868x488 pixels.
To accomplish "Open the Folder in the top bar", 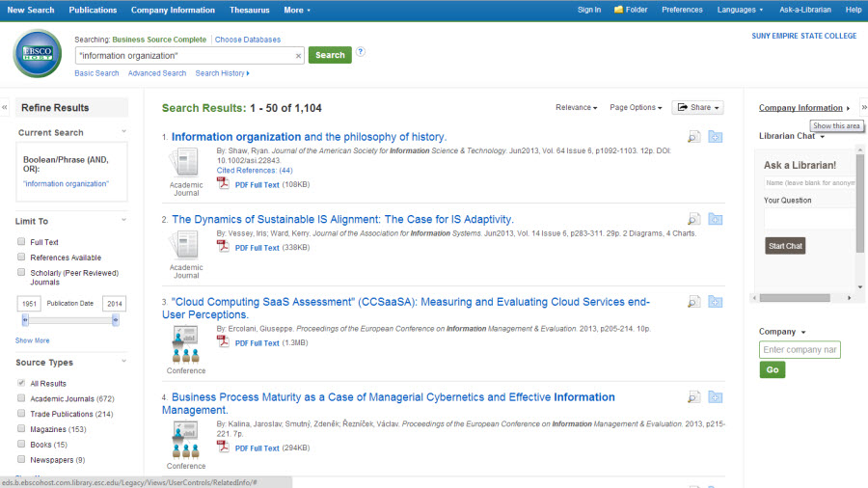I will 631,10.
